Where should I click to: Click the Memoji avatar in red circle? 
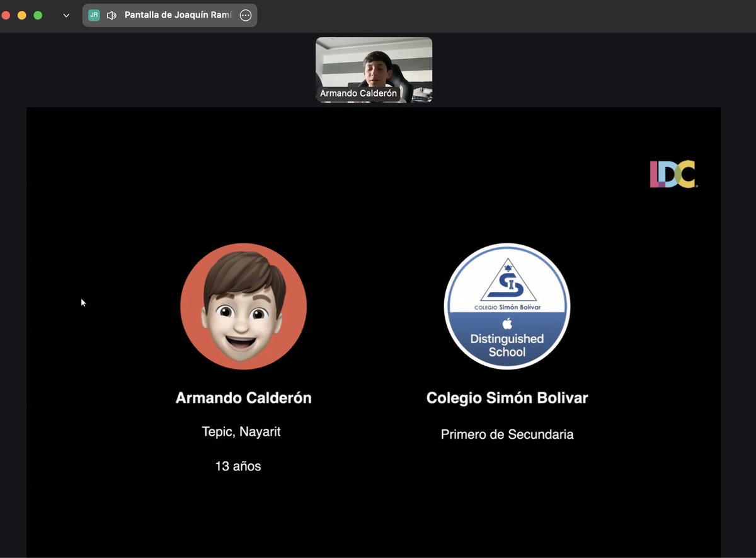[x=244, y=306]
